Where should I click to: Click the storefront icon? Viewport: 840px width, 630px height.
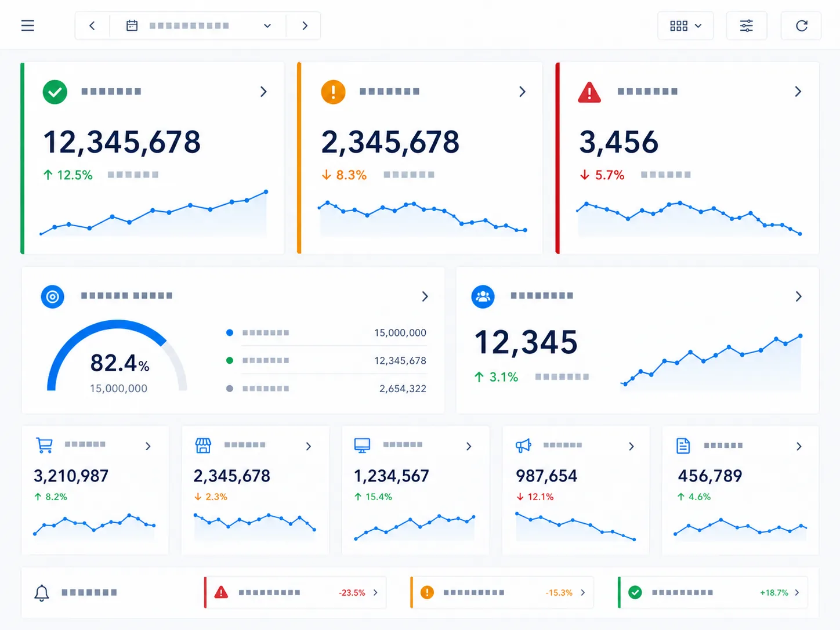point(203,445)
